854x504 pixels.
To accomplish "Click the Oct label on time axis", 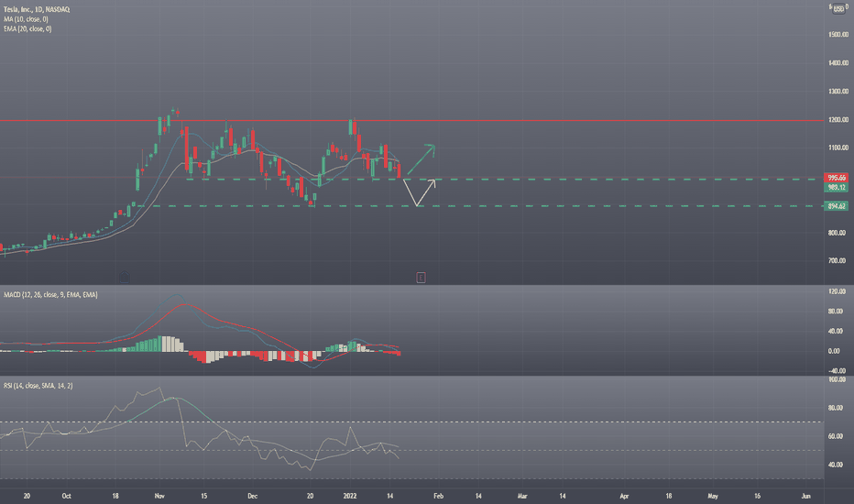I will click(67, 496).
